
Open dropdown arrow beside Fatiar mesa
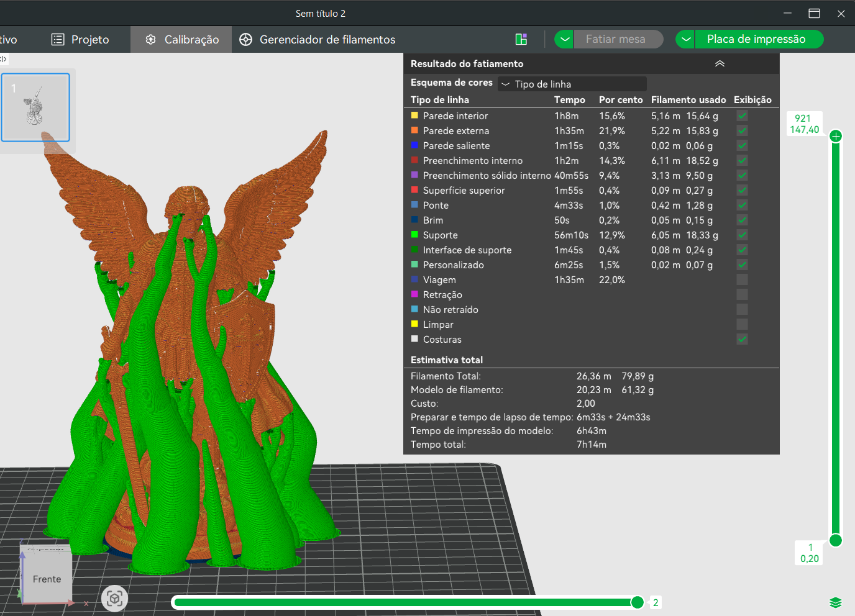point(564,39)
